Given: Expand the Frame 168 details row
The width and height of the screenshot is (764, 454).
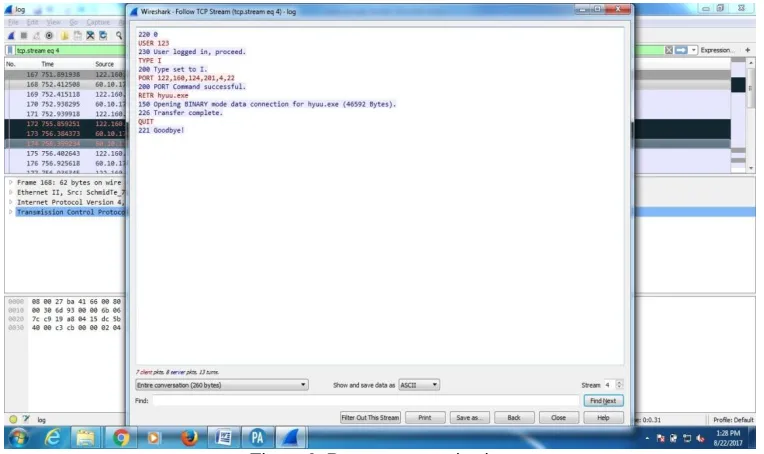Looking at the screenshot, I should 10,182.
